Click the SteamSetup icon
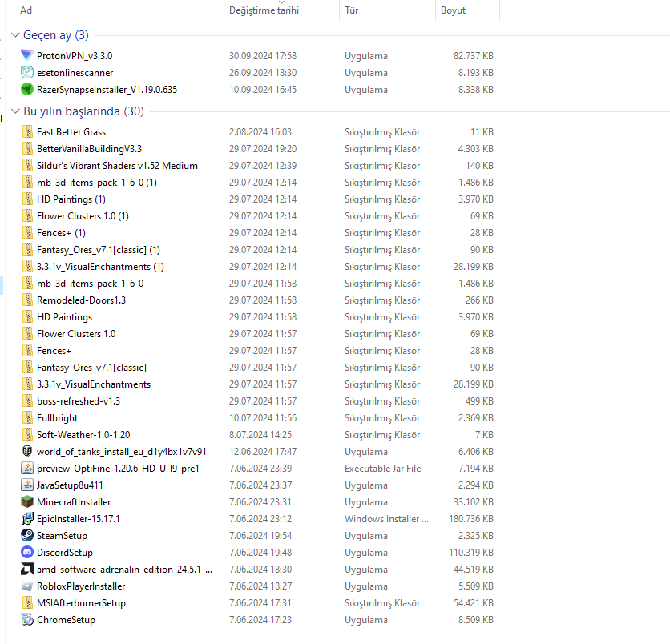Viewport: 670px width, 644px height. pyautogui.click(x=27, y=536)
